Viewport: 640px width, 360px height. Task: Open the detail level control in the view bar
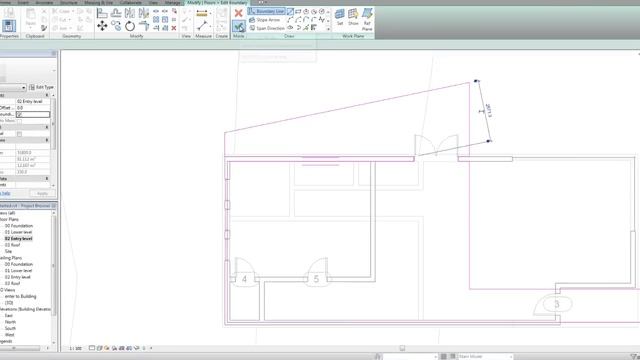pyautogui.click(x=92, y=348)
